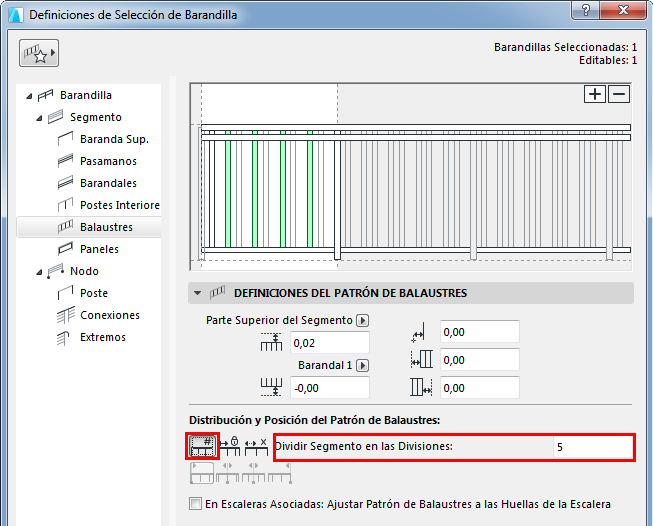Select Pasamanos in tree
The height and width of the screenshot is (526, 653).
point(108,161)
